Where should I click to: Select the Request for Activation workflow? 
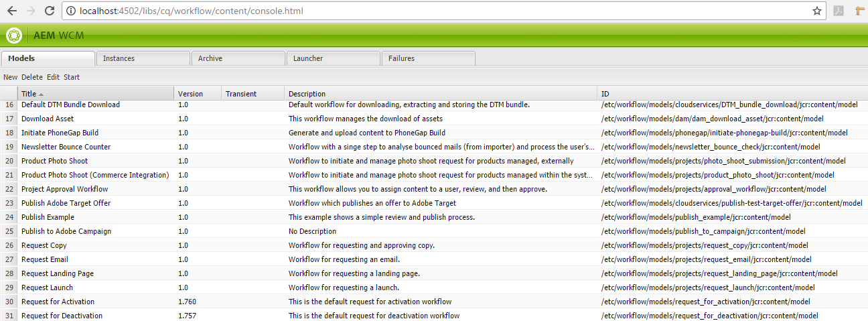pyautogui.click(x=434, y=302)
